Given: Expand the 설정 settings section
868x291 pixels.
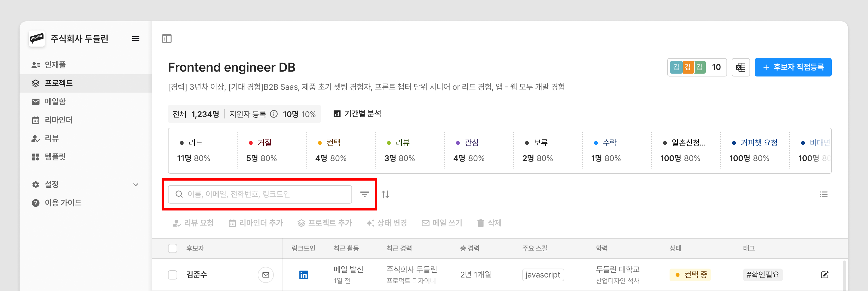Looking at the screenshot, I should coord(135,185).
